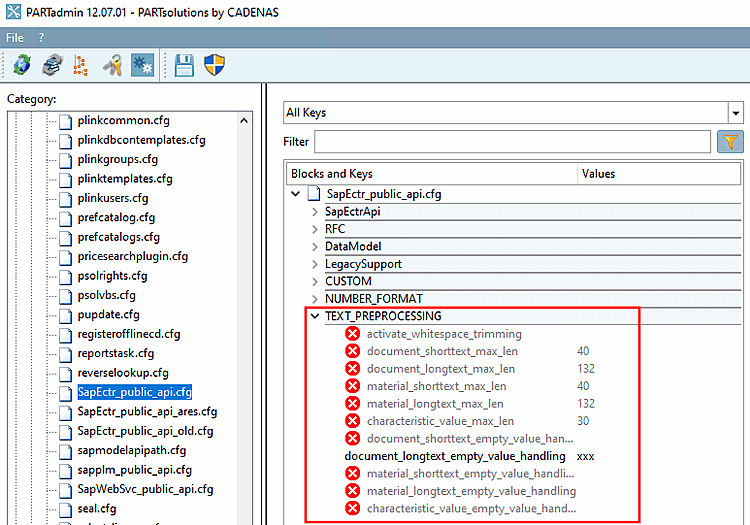Select reportstask.cfg in category tree
The width and height of the screenshot is (750, 525).
pos(116,353)
